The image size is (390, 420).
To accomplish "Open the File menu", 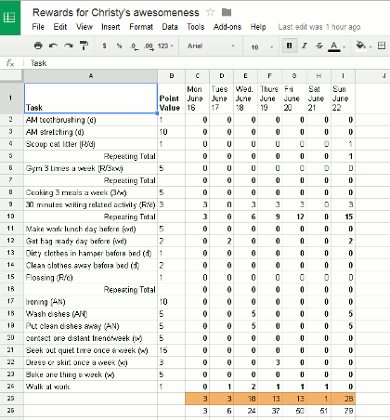I will [38, 27].
